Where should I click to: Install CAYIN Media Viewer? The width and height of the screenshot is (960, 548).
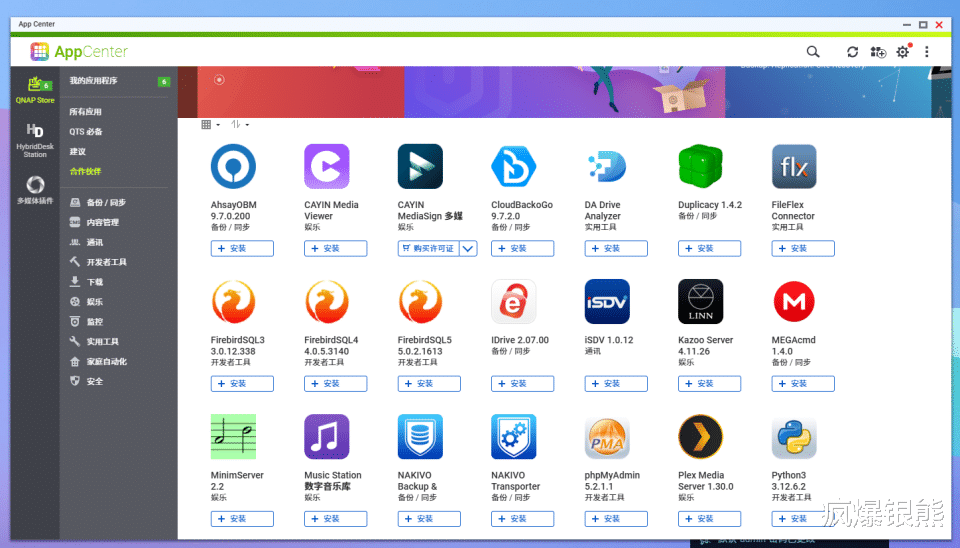(336, 249)
